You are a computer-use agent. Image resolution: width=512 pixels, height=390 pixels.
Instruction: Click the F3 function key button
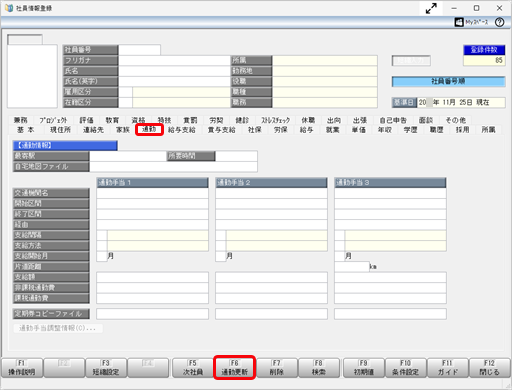[106, 368]
